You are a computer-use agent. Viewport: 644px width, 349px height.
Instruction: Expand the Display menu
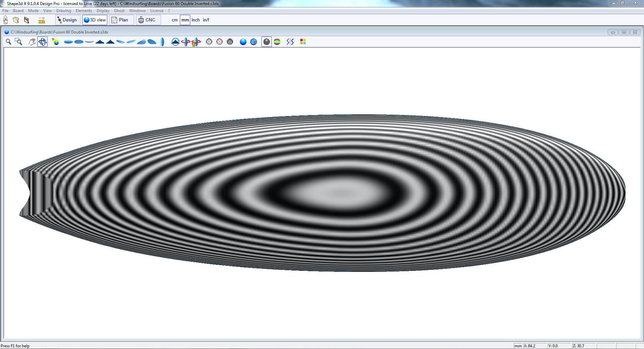click(103, 11)
